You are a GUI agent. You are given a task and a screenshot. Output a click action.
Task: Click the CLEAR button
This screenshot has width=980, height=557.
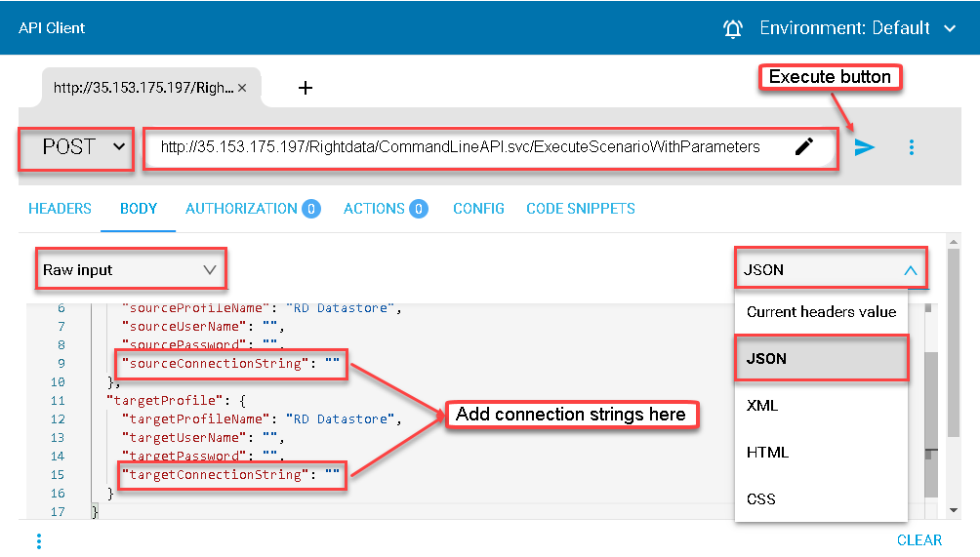coord(919,540)
